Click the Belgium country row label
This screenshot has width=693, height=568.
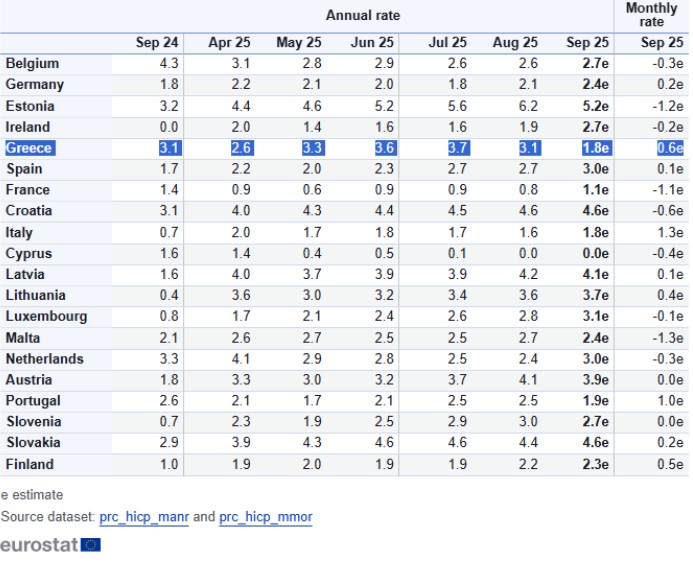point(33,63)
